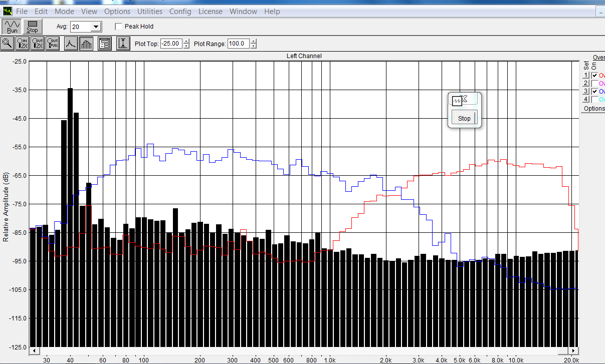Open the Help menu
The width and height of the screenshot is (605, 364).
point(272,11)
